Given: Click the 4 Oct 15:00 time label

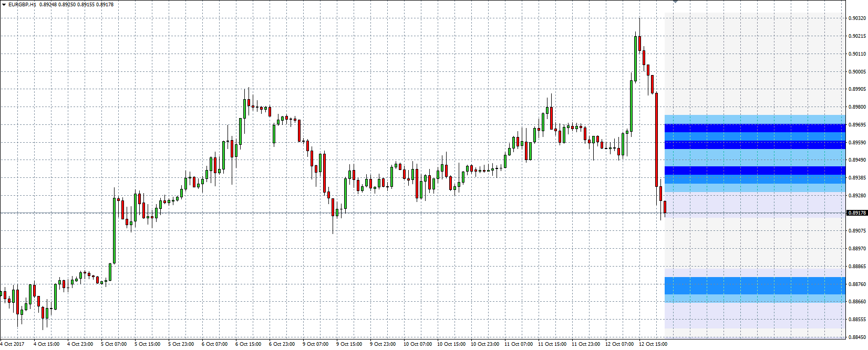Looking at the screenshot, I should tap(47, 344).
